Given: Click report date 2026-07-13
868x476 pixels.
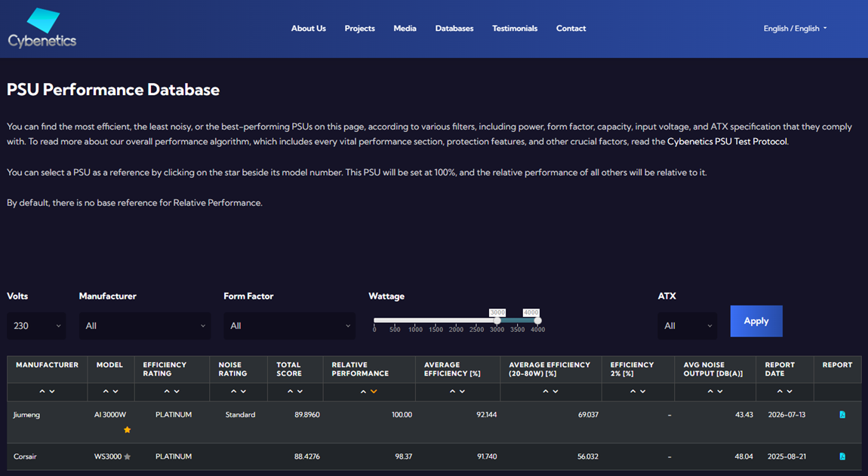Looking at the screenshot, I should 786,415.
